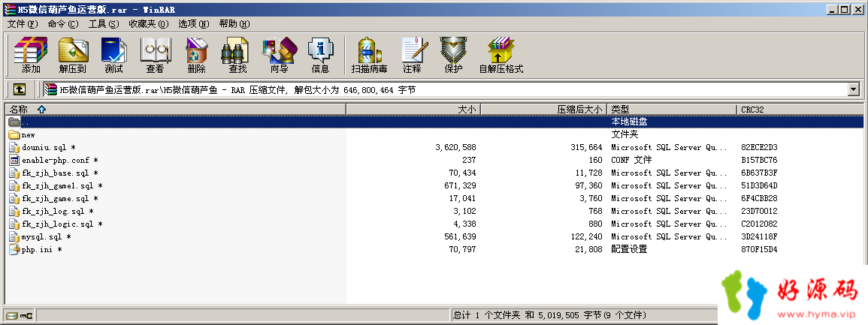Click CRC32 value B157BC76
Screen dimensions: 868x325
coord(760,161)
